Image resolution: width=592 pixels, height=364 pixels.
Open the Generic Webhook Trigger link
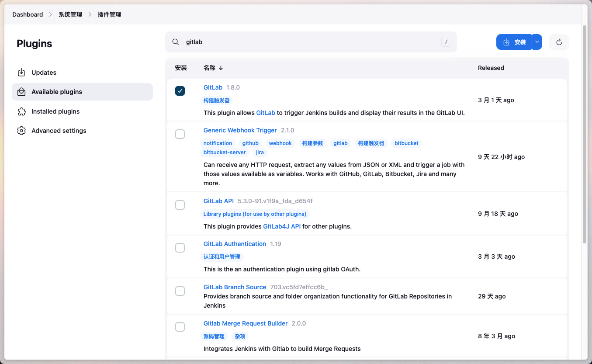pyautogui.click(x=240, y=130)
